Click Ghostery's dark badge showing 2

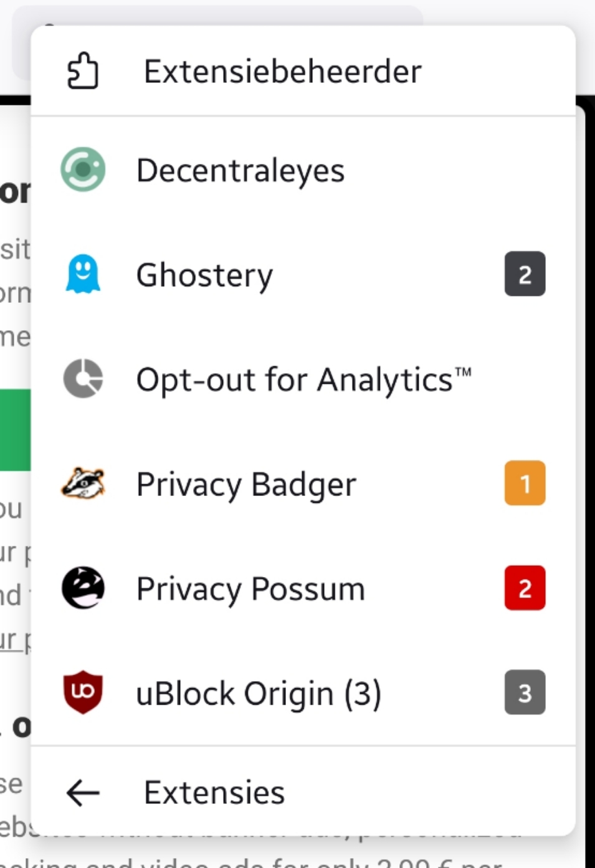tap(525, 274)
